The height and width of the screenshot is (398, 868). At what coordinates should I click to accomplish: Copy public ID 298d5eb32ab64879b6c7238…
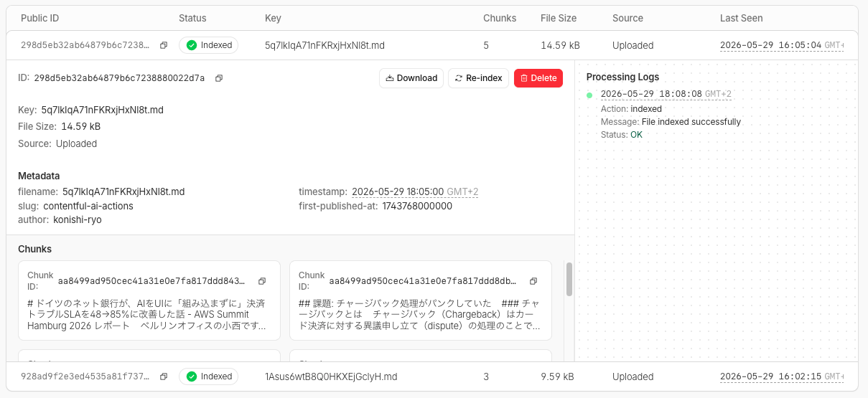click(x=164, y=45)
